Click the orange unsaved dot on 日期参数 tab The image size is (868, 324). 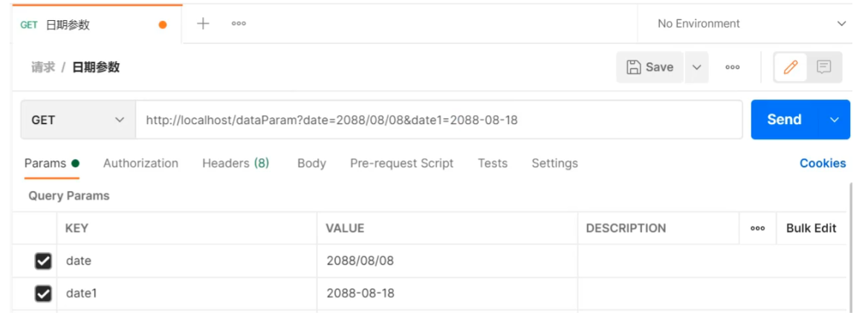point(163,25)
